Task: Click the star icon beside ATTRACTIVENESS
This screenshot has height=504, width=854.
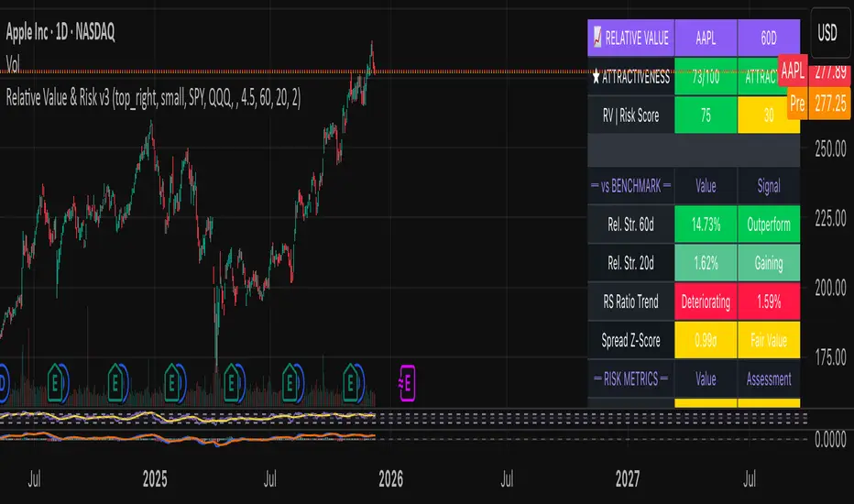Action: [596, 77]
